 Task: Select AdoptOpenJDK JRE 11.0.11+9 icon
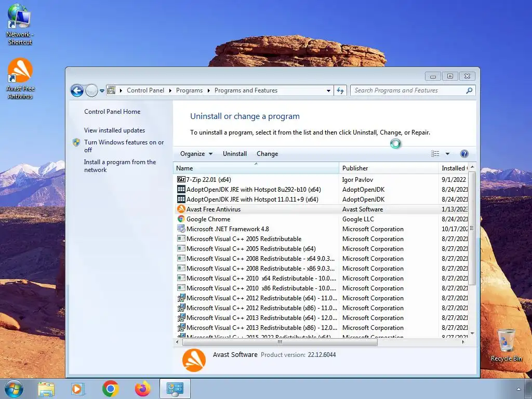(x=181, y=199)
